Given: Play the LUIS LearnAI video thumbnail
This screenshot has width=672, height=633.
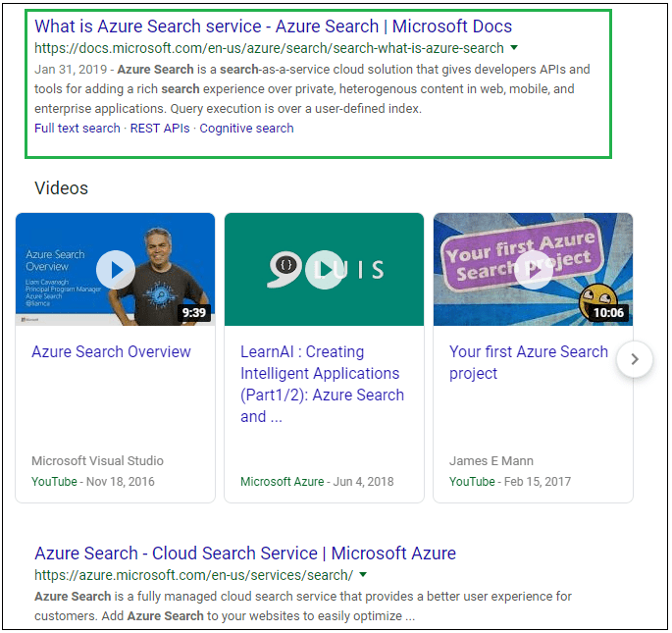Looking at the screenshot, I should 325,270.
